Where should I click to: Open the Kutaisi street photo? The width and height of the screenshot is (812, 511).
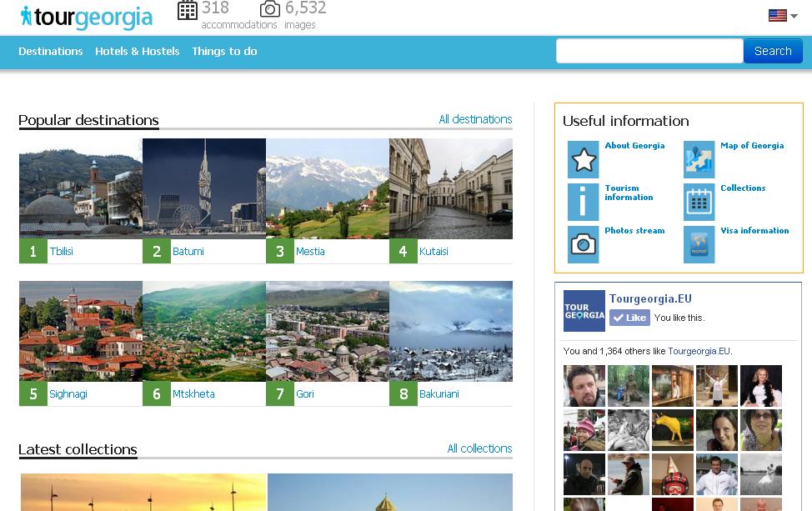pyautogui.click(x=451, y=188)
